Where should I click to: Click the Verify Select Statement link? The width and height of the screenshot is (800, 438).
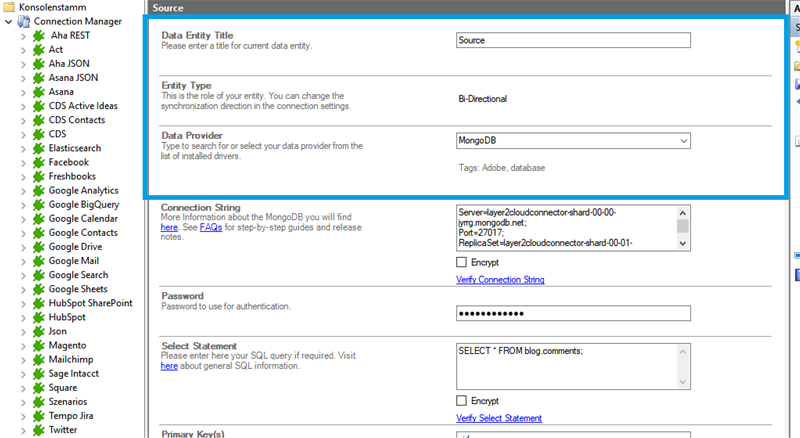(x=499, y=418)
